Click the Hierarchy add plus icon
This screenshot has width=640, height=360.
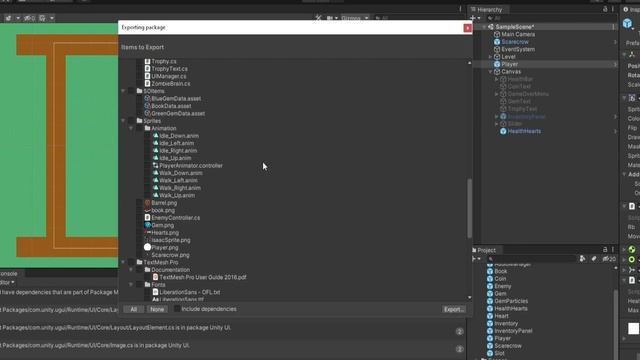coord(473,18)
